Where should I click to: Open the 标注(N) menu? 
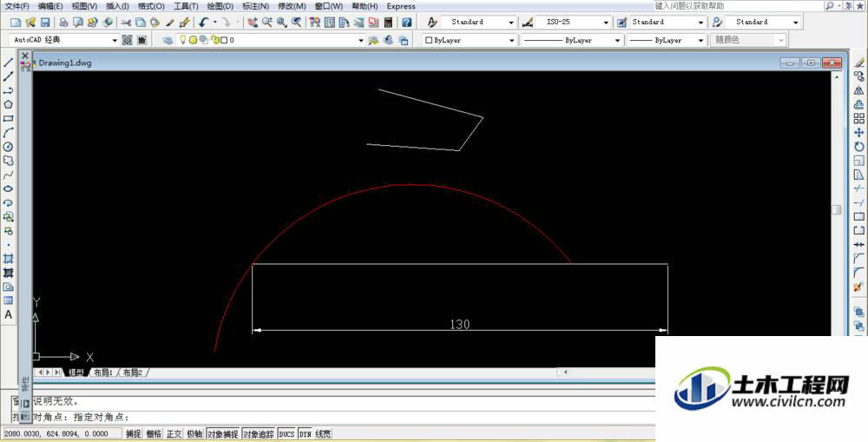pyautogui.click(x=255, y=6)
